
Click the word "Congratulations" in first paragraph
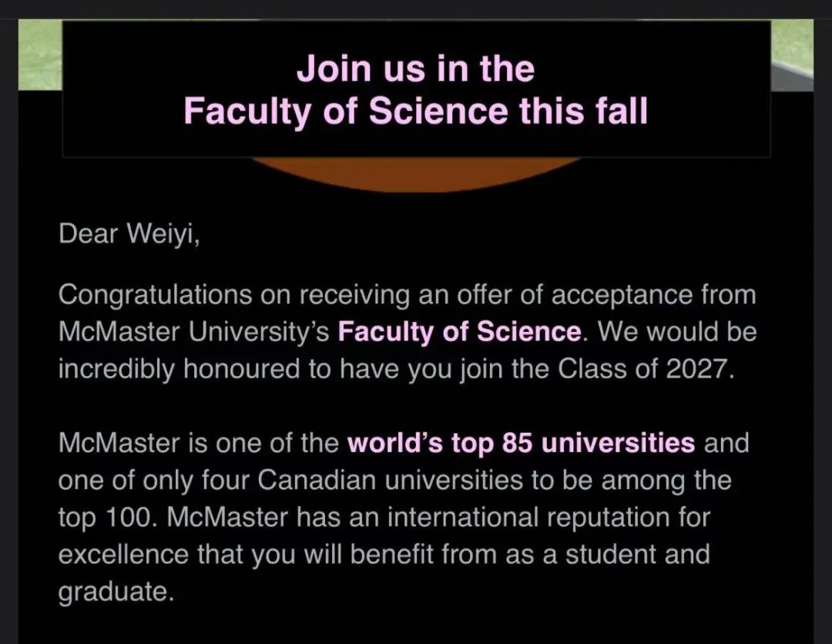pos(155,295)
